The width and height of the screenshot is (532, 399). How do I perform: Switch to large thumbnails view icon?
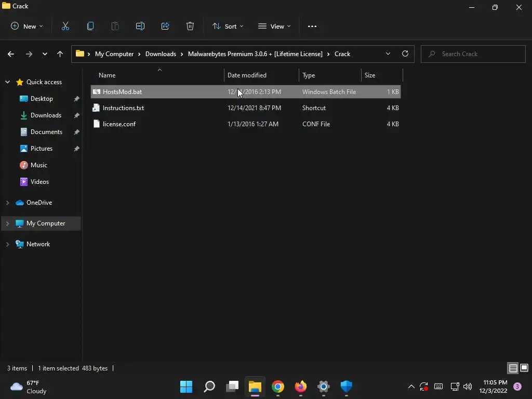pos(524,368)
